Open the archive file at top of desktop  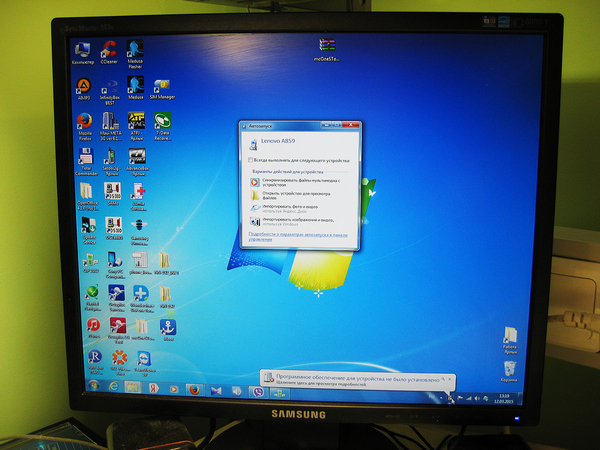(x=327, y=50)
